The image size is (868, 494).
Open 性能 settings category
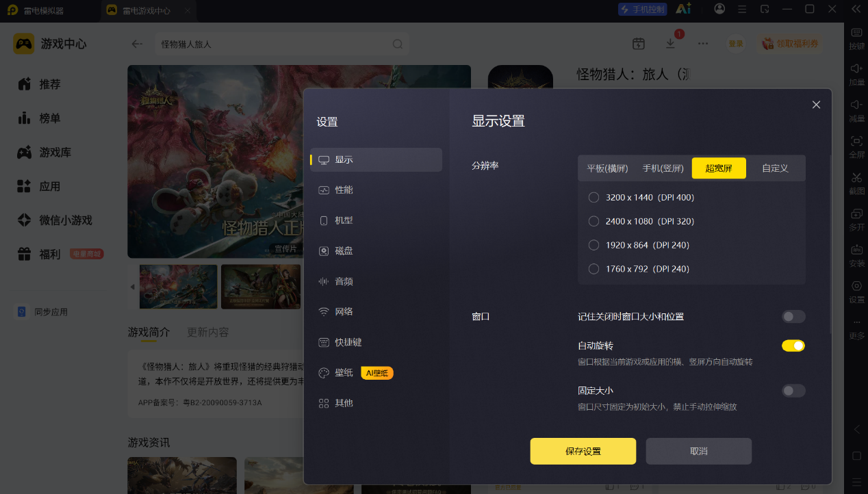[376, 190]
